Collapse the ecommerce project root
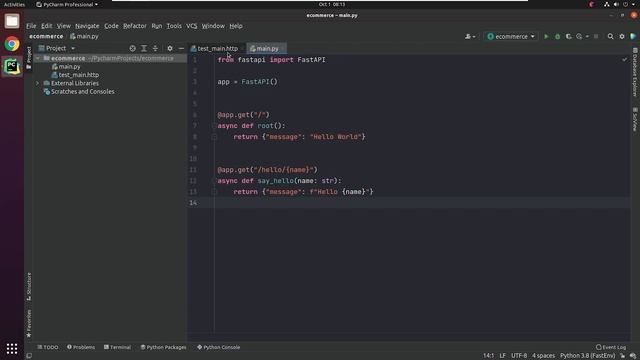The height and width of the screenshot is (360, 640). click(38, 58)
